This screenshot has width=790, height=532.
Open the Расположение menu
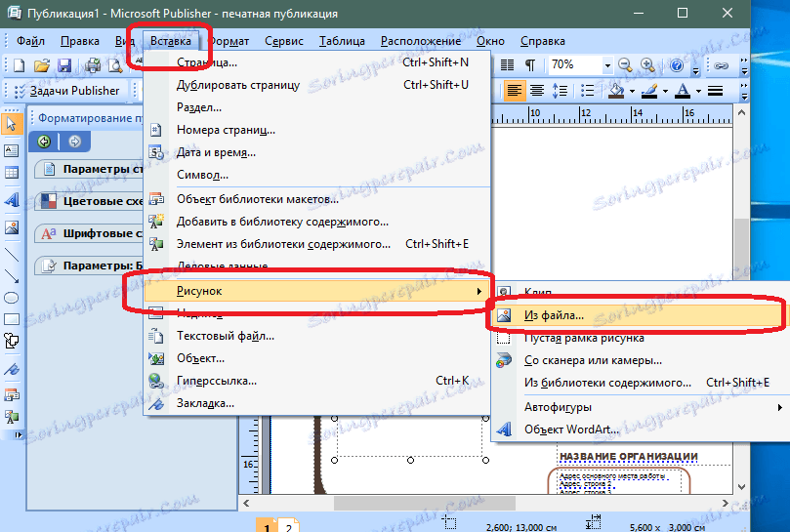pyautogui.click(x=421, y=41)
